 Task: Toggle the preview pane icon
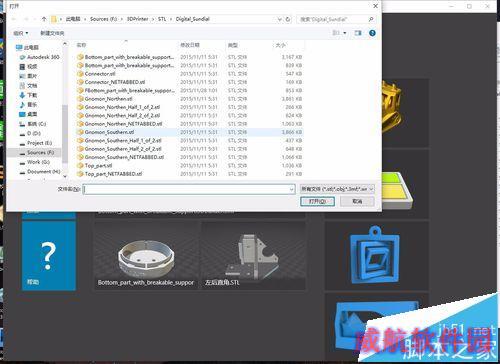point(358,33)
